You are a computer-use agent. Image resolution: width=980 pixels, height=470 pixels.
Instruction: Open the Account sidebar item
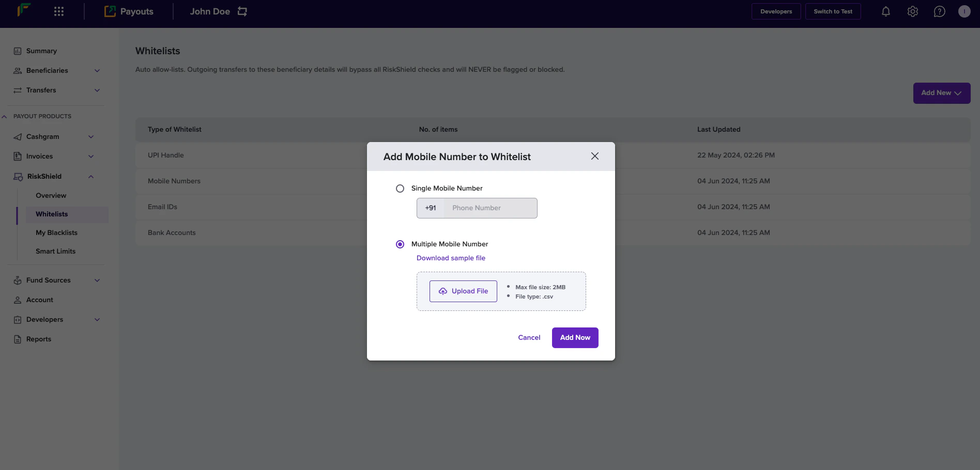click(x=40, y=300)
